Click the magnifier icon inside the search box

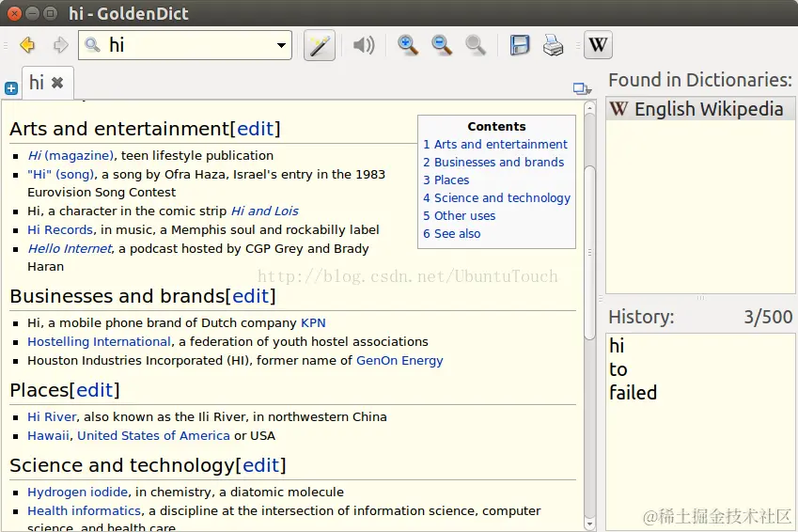tap(93, 45)
